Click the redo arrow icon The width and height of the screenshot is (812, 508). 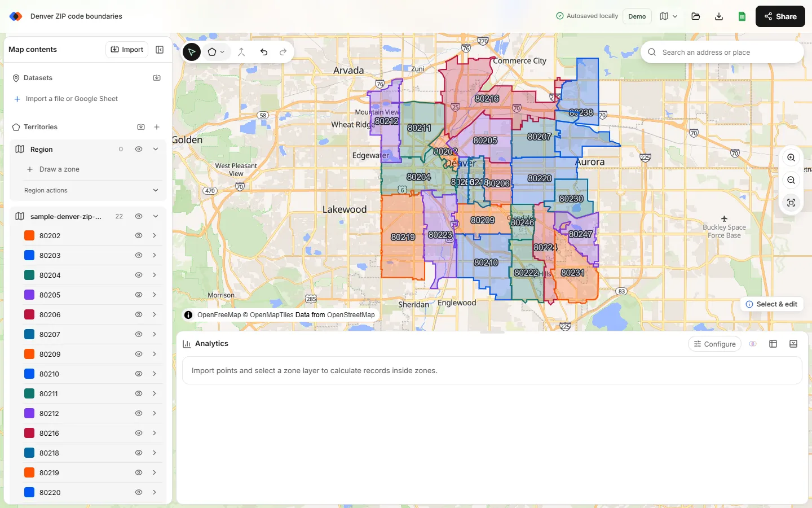coord(283,52)
